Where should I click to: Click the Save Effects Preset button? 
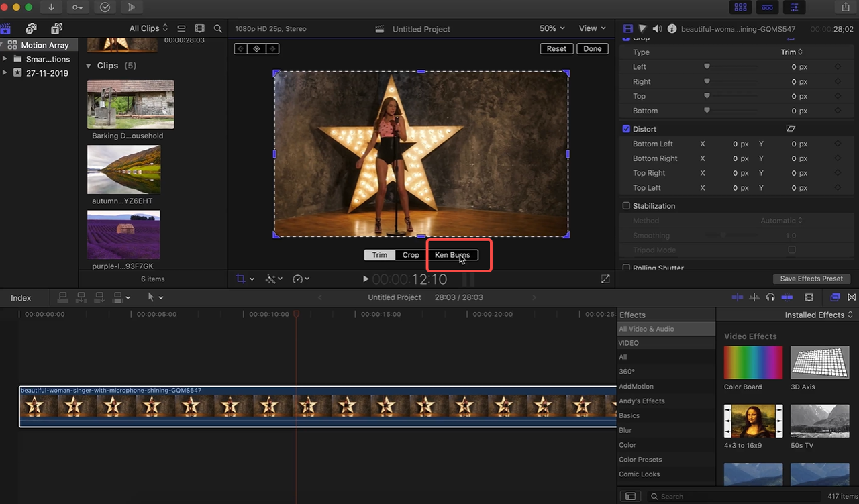point(811,279)
